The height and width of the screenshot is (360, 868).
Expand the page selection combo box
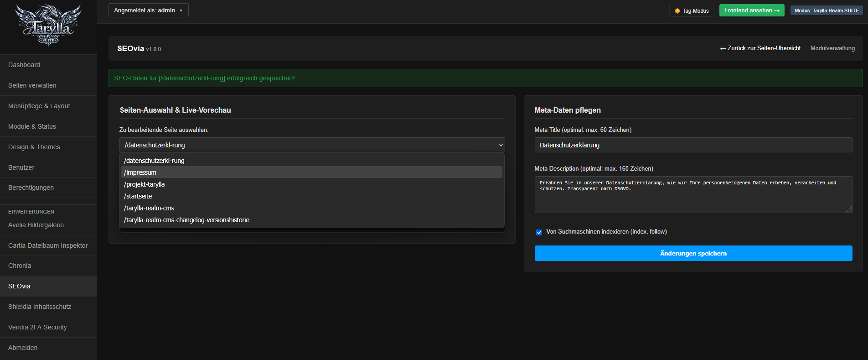(x=312, y=145)
